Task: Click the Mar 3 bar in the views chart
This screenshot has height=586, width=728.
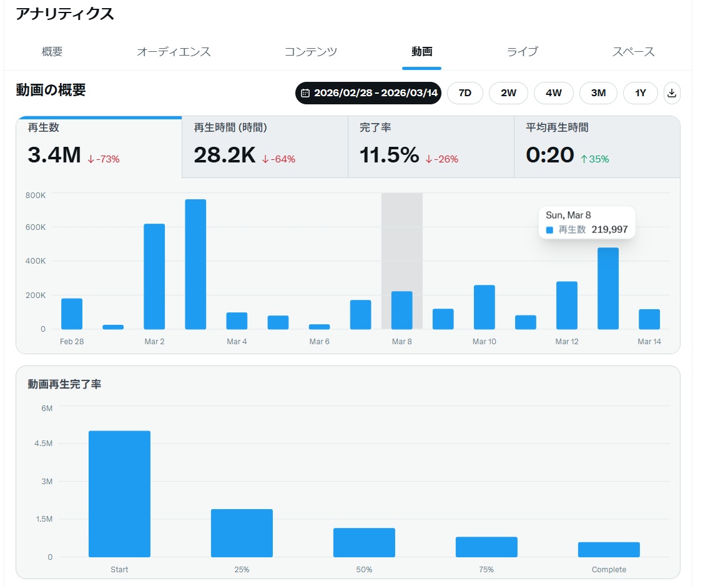Action: pyautogui.click(x=195, y=264)
